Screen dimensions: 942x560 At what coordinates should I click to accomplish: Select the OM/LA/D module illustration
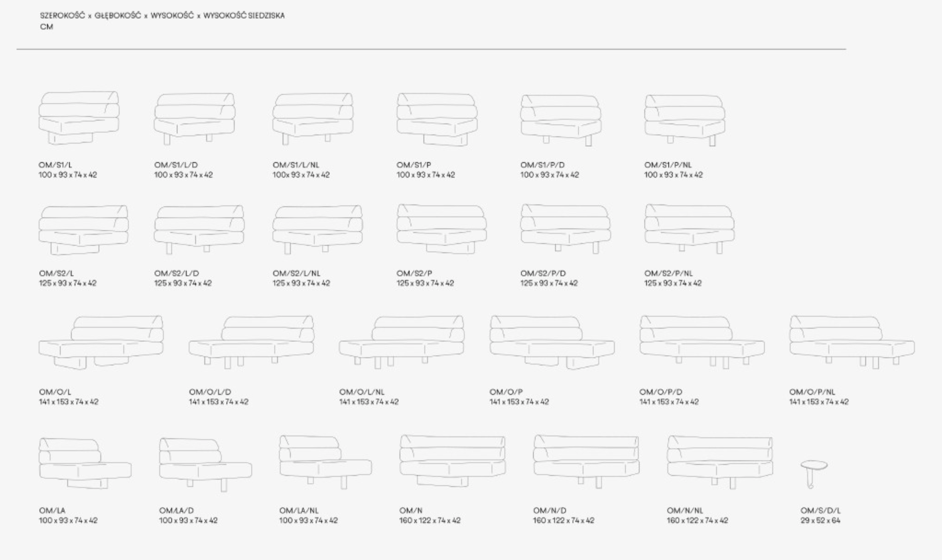click(x=206, y=465)
